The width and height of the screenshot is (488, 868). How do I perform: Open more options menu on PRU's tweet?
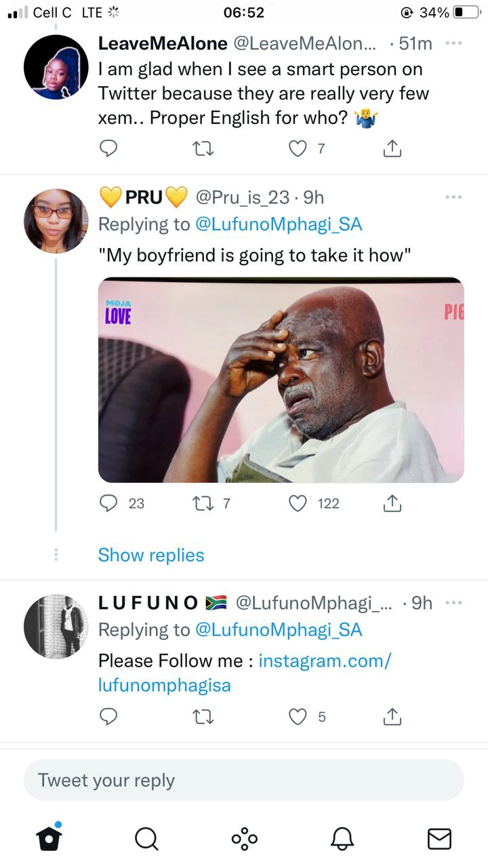click(453, 197)
